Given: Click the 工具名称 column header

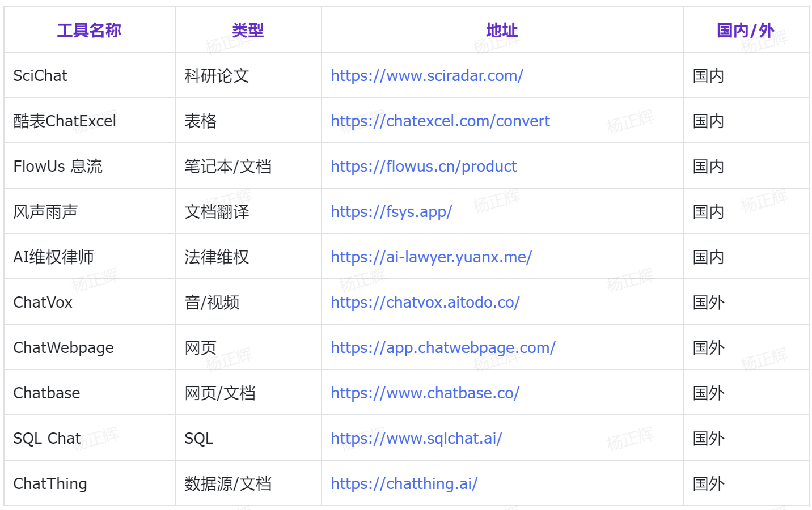Looking at the screenshot, I should click(89, 30).
